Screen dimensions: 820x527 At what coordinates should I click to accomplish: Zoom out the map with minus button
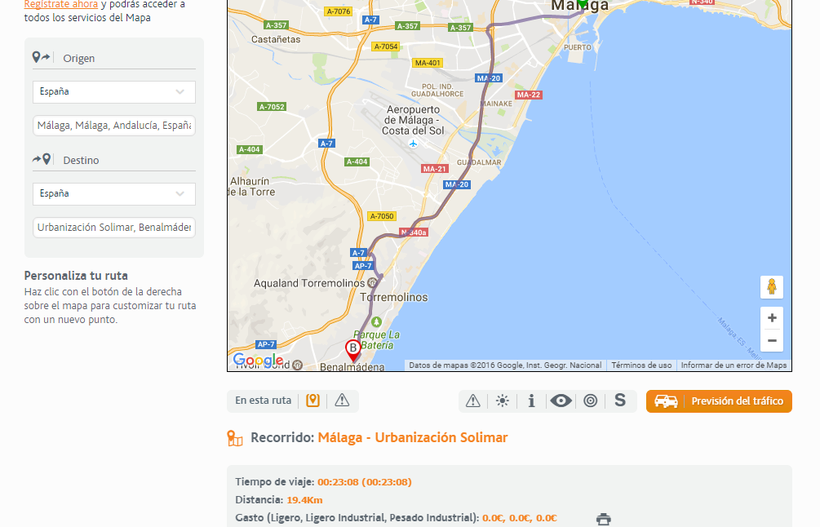tap(771, 341)
